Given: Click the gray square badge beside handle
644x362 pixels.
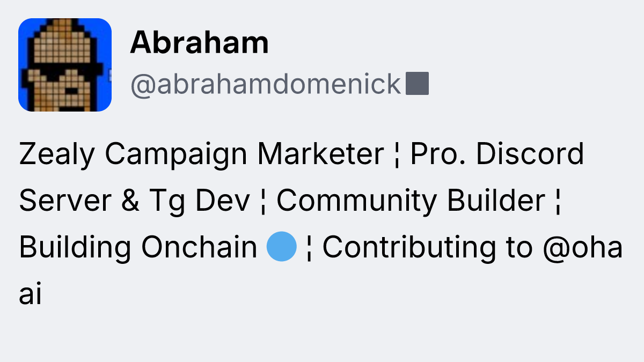Looking at the screenshot, I should pyautogui.click(x=417, y=84).
